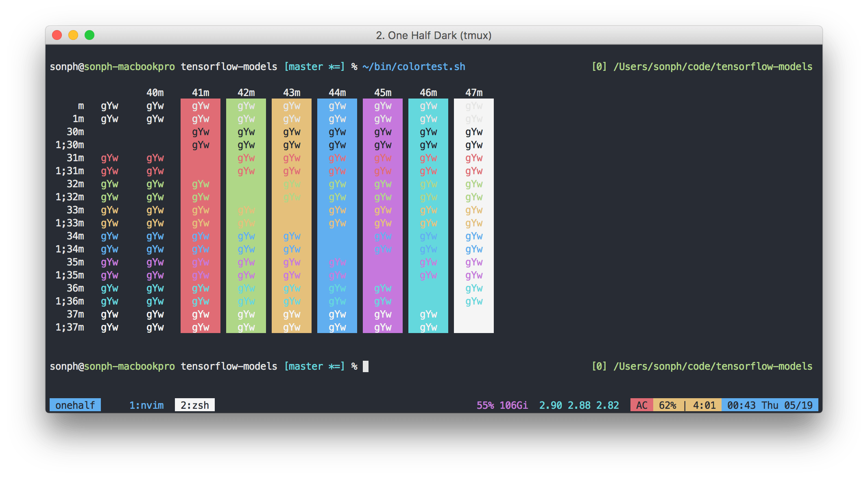The height and width of the screenshot is (478, 868).
Task: Click the 1;30m row label
Action: (70, 145)
